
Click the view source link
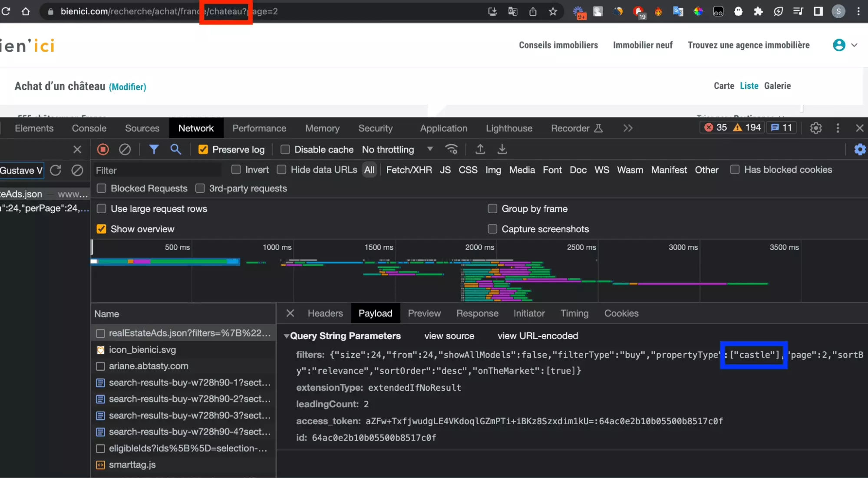click(x=449, y=336)
